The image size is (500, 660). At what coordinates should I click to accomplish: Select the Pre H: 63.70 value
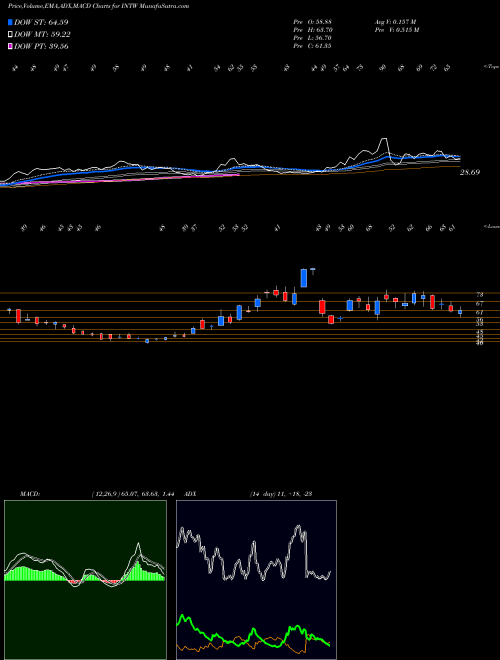[312, 30]
